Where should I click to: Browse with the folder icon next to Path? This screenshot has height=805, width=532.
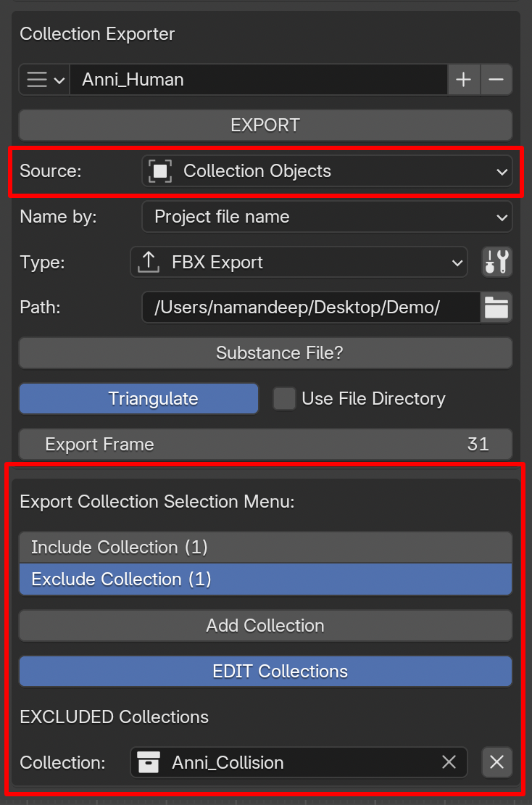(x=496, y=307)
